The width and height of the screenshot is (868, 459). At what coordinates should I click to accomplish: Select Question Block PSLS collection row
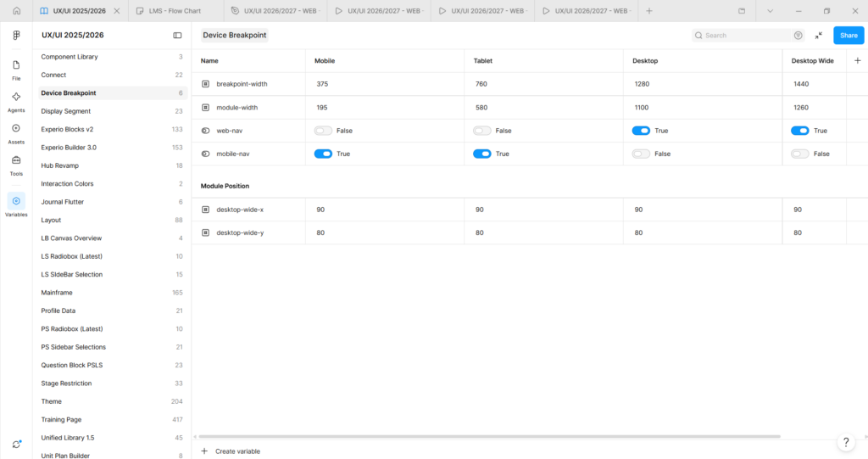pos(113,366)
